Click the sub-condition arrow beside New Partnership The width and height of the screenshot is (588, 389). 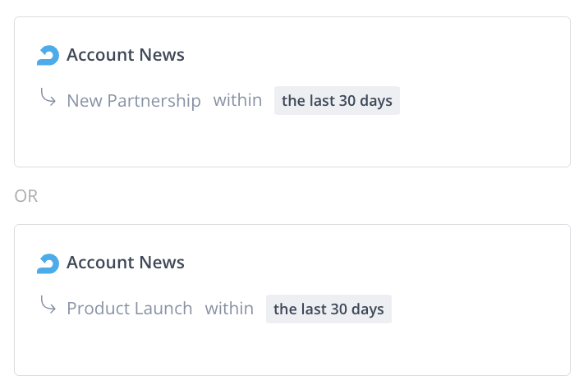tap(48, 98)
